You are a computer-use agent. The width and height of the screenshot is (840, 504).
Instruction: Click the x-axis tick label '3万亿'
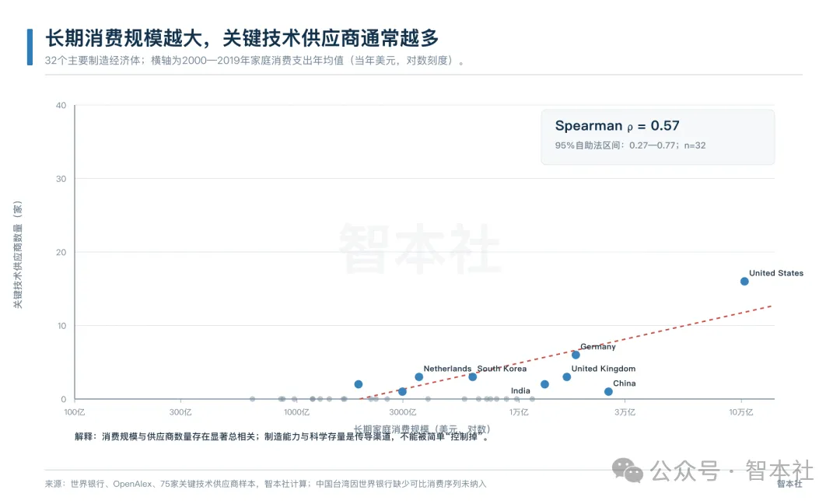pyautogui.click(x=625, y=412)
